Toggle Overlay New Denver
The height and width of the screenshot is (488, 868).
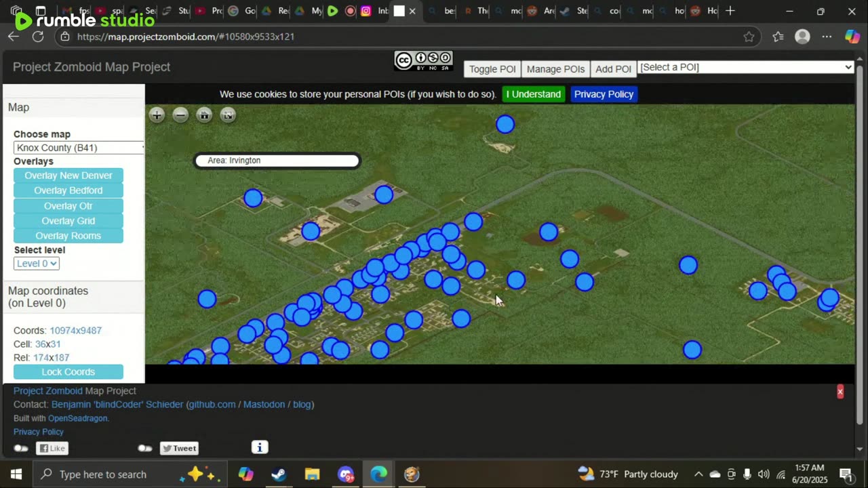click(x=68, y=176)
